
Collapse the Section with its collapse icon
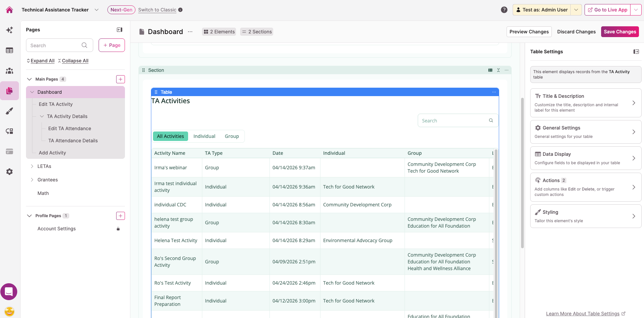click(498, 70)
